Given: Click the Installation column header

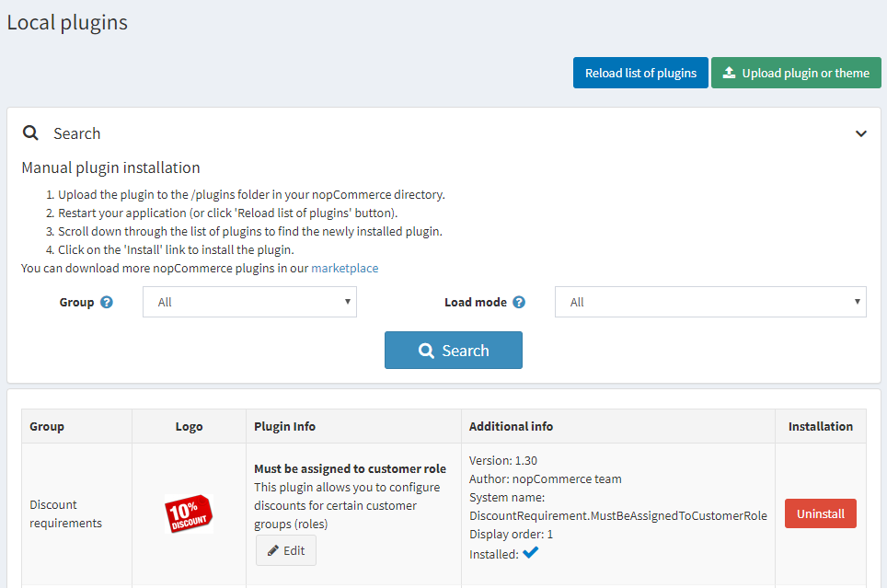Looking at the screenshot, I should point(820,427).
